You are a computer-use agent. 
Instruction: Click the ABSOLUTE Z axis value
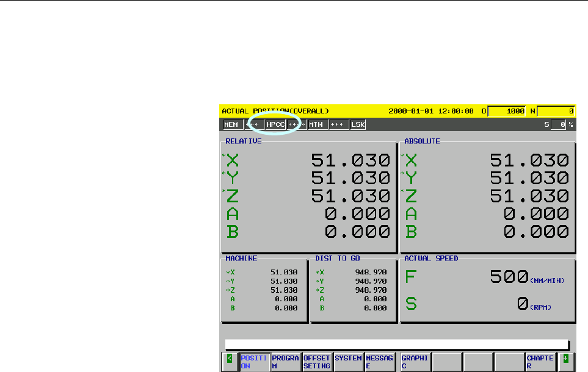pos(529,196)
